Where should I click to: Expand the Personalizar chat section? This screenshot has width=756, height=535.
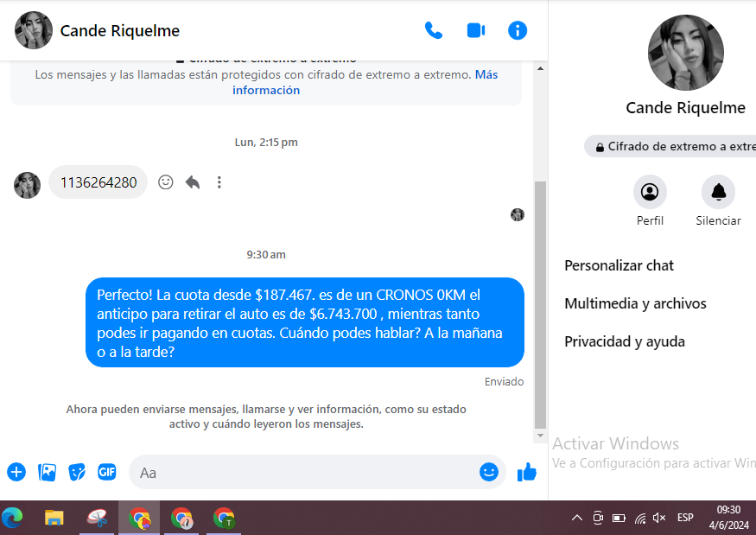(619, 265)
